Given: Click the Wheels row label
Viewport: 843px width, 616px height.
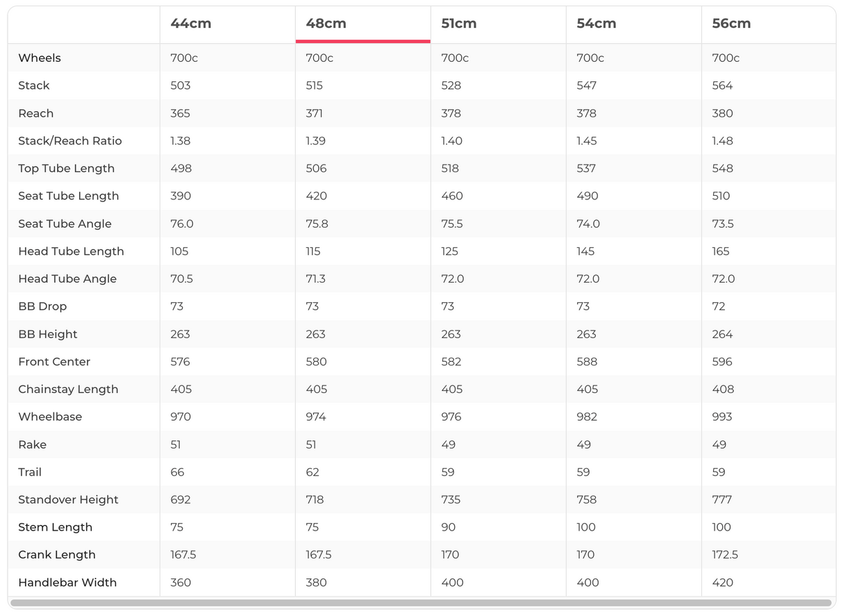Looking at the screenshot, I should click(40, 58).
